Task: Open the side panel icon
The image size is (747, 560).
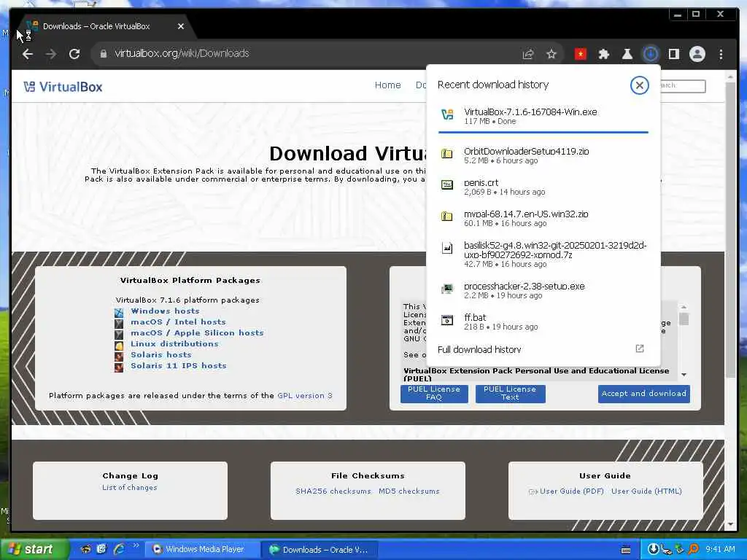Action: coord(673,54)
